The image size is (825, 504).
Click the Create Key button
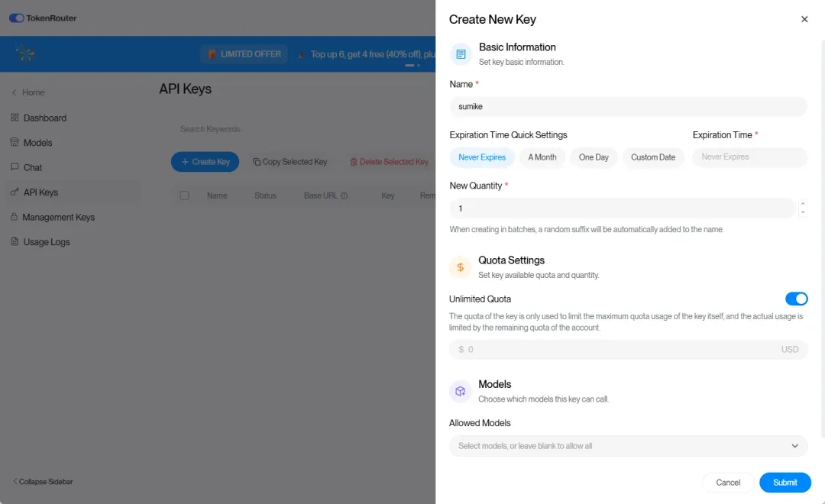click(x=205, y=162)
